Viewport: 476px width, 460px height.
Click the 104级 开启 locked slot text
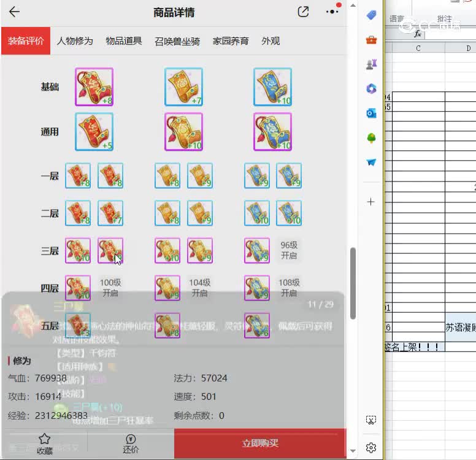200,288
